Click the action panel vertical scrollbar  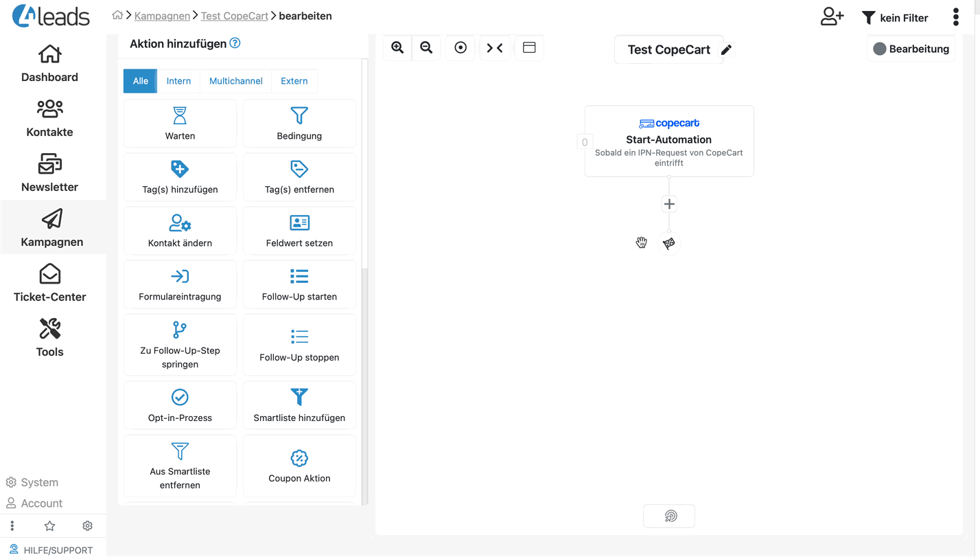364,385
